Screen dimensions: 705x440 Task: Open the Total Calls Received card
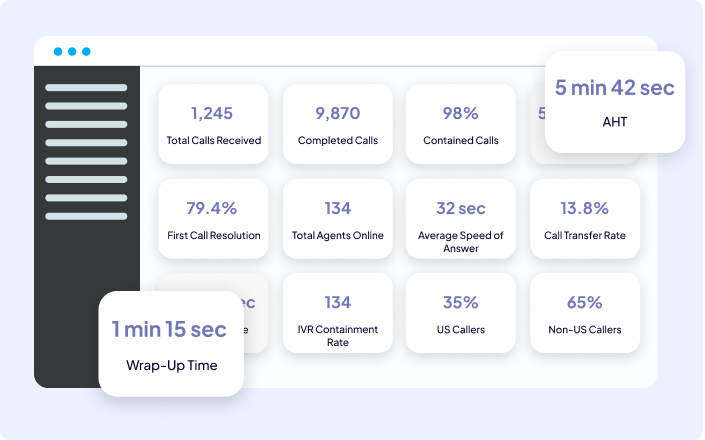tap(213, 124)
